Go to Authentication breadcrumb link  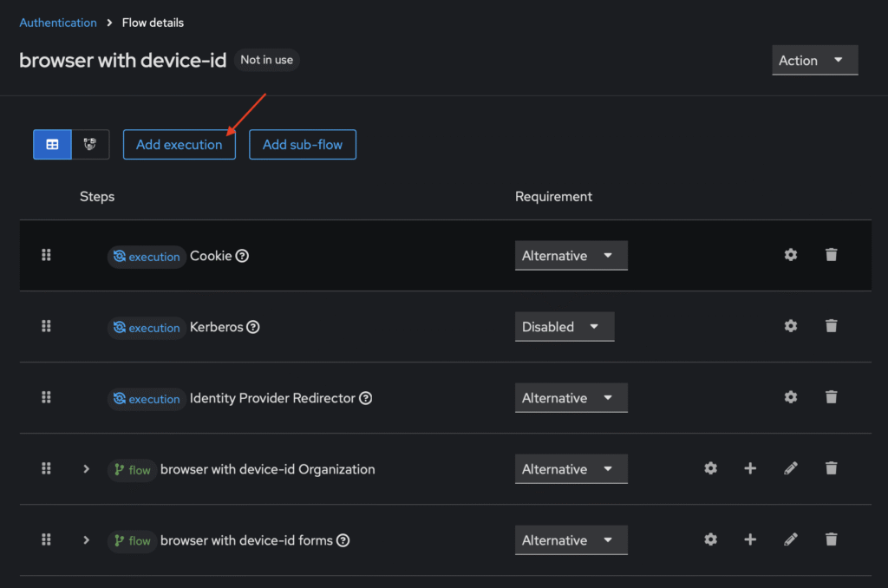(58, 23)
